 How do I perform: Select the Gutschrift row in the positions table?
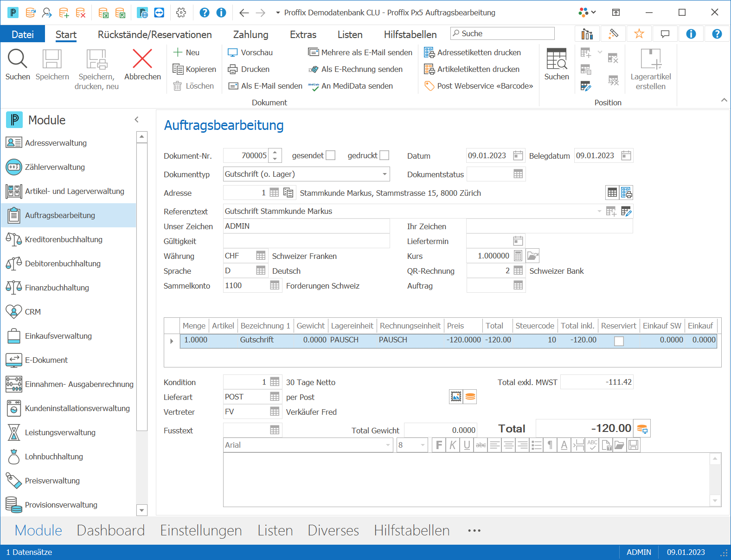click(x=448, y=340)
